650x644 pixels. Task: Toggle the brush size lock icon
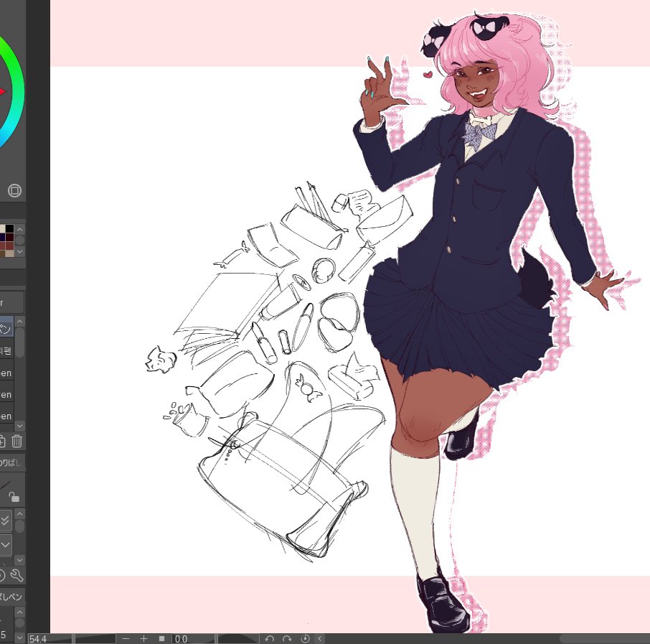[14, 497]
